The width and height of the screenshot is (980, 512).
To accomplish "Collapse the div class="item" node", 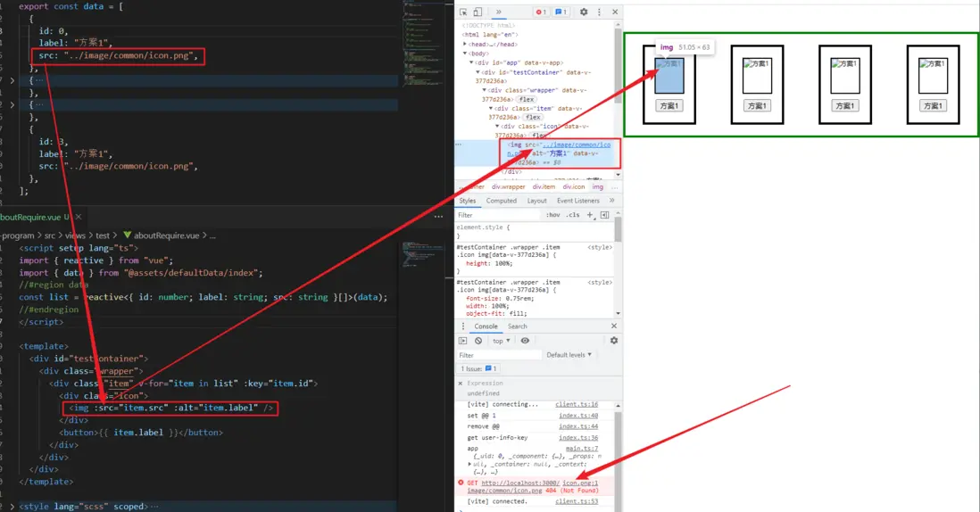I will point(491,108).
